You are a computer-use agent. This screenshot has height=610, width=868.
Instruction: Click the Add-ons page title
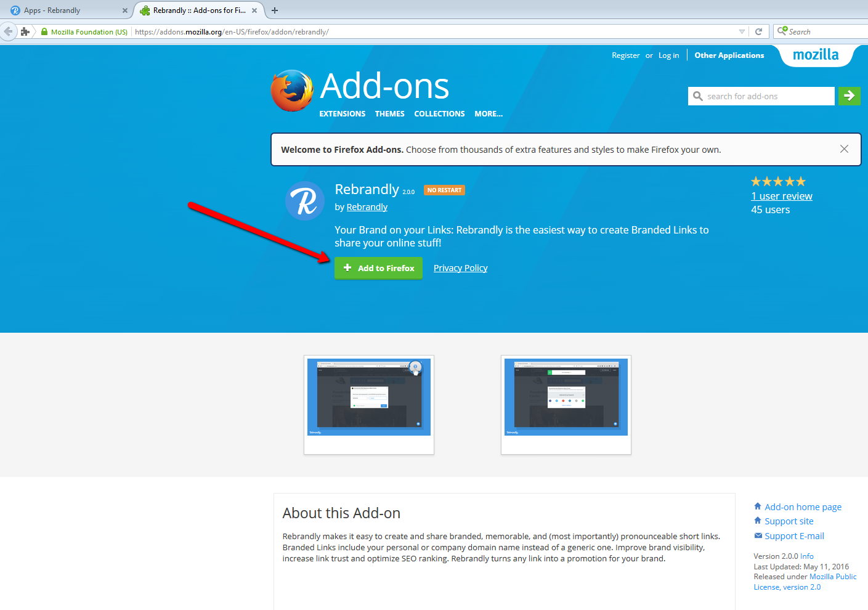(x=385, y=86)
